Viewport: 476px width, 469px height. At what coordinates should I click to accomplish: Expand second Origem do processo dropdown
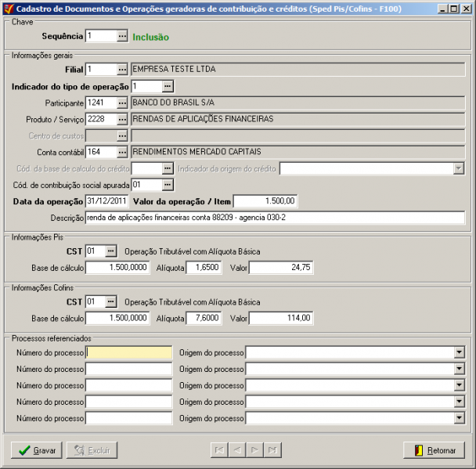point(460,369)
